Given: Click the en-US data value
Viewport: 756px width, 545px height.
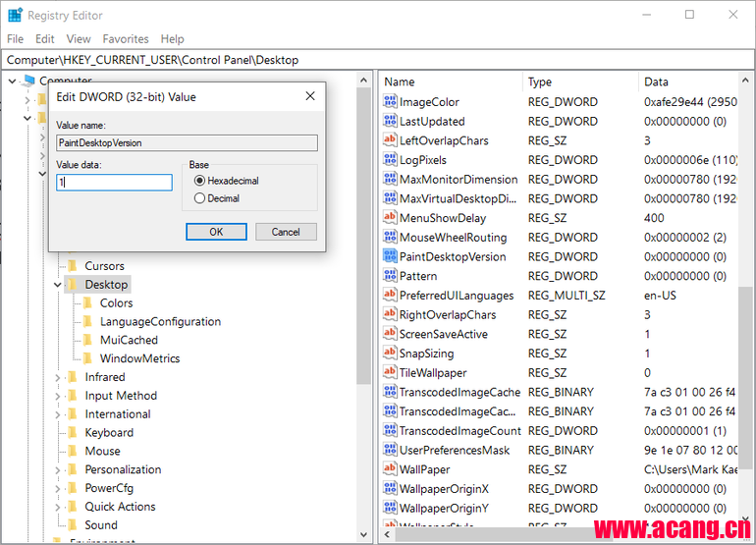Looking at the screenshot, I should 660,296.
